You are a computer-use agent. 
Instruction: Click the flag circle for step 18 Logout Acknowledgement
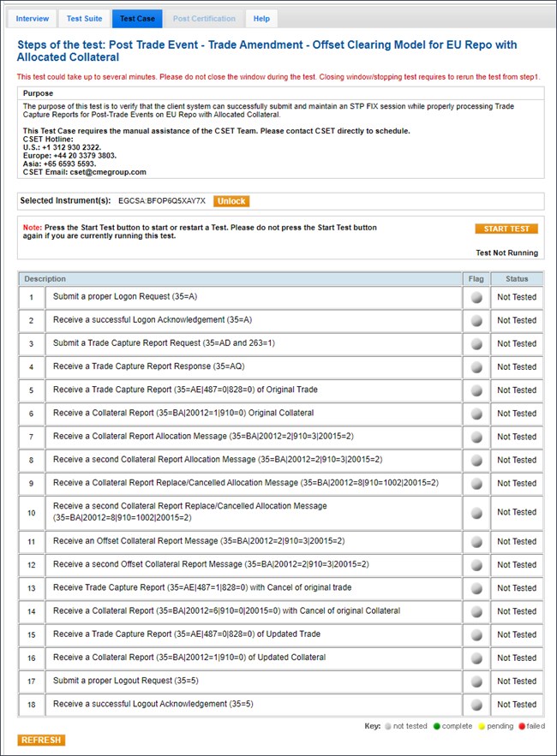[476, 705]
